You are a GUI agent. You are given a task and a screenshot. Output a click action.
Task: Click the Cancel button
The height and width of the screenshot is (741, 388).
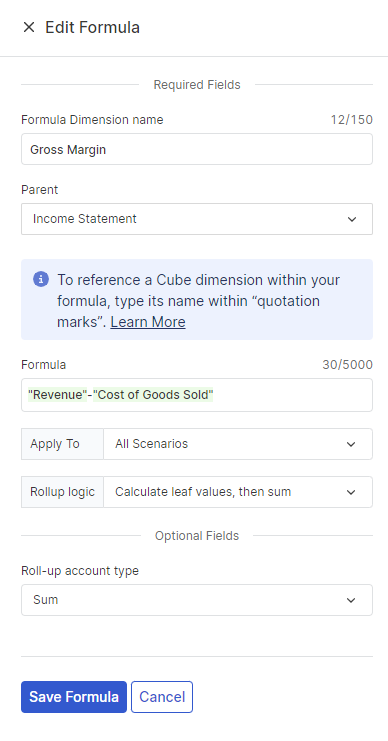pos(162,697)
